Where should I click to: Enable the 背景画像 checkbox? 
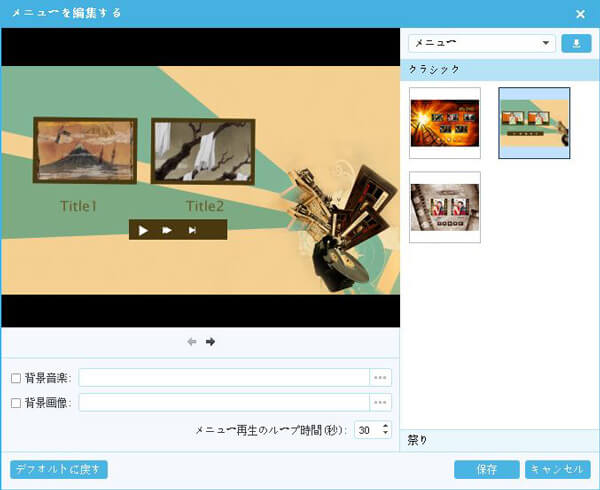(15, 402)
